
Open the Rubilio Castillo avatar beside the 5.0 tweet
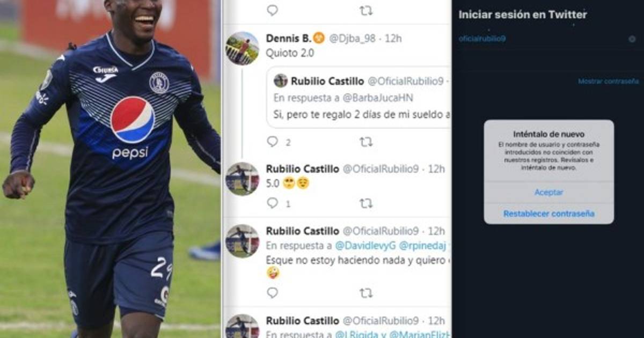tap(242, 179)
